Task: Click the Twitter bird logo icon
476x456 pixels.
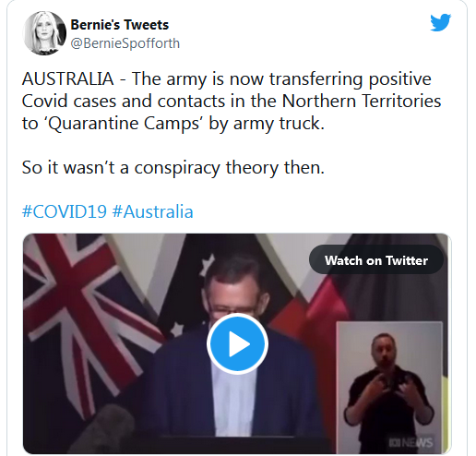Action: (x=440, y=22)
